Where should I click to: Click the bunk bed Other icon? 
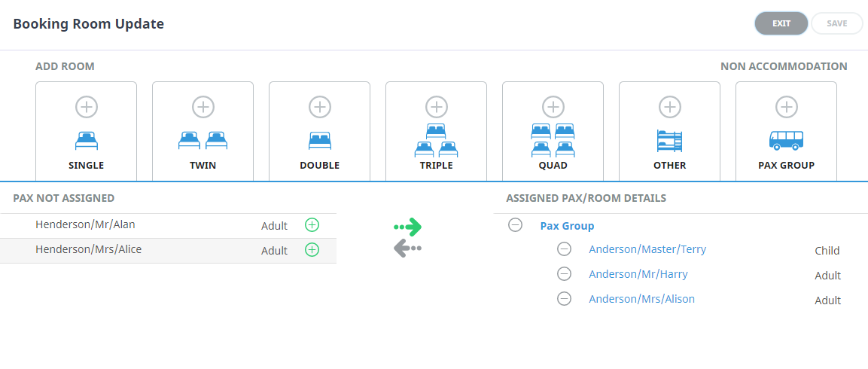pos(670,141)
